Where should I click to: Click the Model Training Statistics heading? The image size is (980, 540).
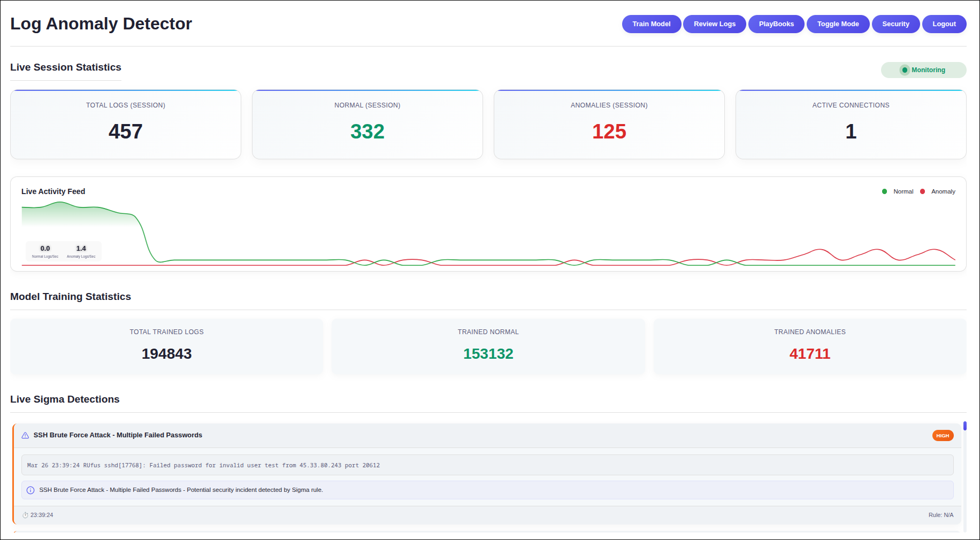[71, 297]
